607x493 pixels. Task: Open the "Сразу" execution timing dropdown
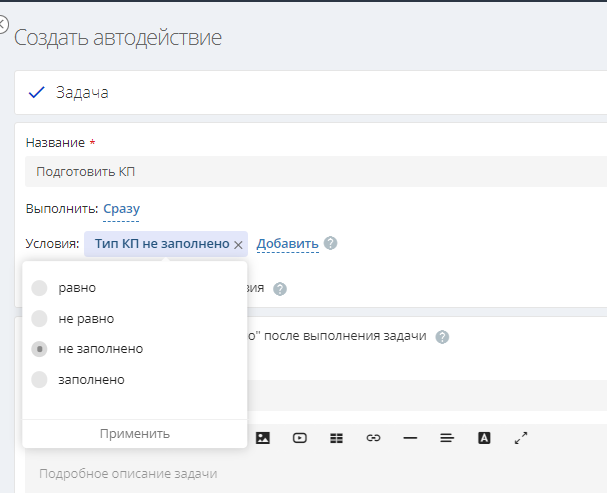(121, 210)
